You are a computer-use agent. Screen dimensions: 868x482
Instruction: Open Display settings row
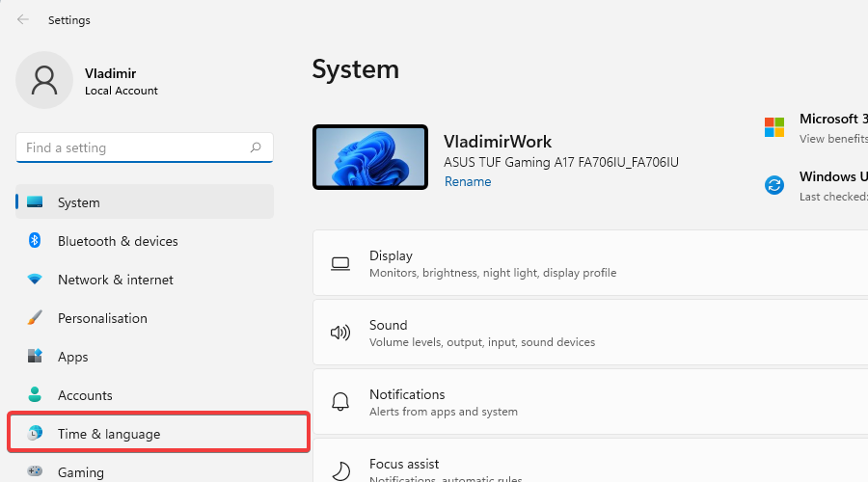click(x=588, y=263)
